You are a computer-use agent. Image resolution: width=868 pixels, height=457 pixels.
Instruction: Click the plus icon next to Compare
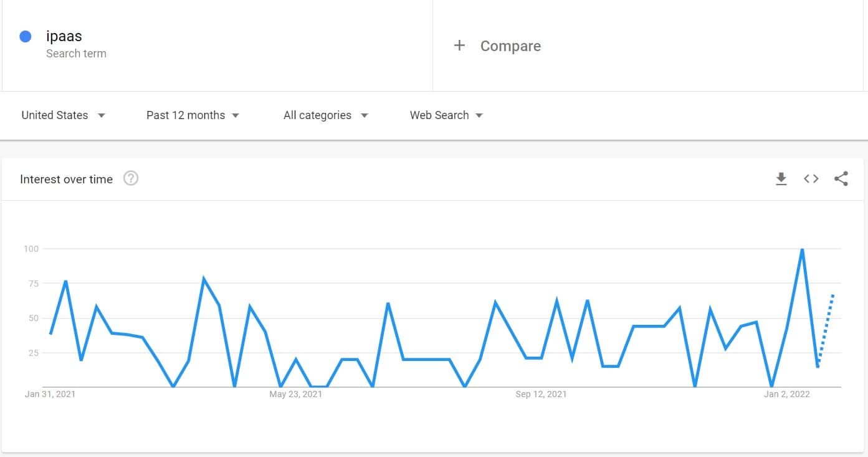(x=459, y=46)
